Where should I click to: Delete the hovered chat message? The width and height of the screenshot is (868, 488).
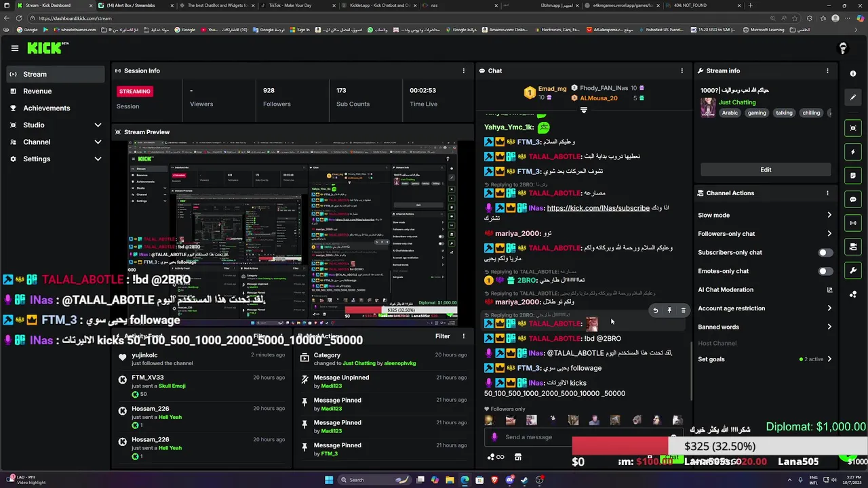pos(683,310)
